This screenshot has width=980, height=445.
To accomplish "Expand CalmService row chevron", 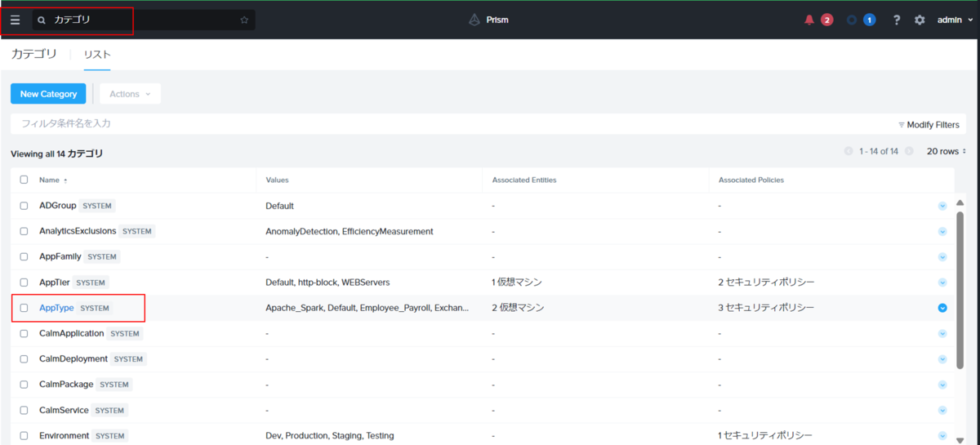I will coord(942,410).
